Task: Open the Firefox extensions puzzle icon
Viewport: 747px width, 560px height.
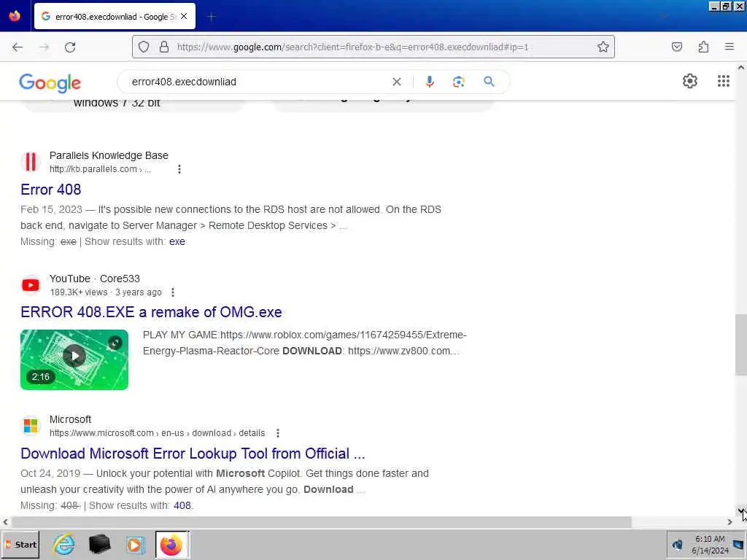Action: [x=703, y=47]
